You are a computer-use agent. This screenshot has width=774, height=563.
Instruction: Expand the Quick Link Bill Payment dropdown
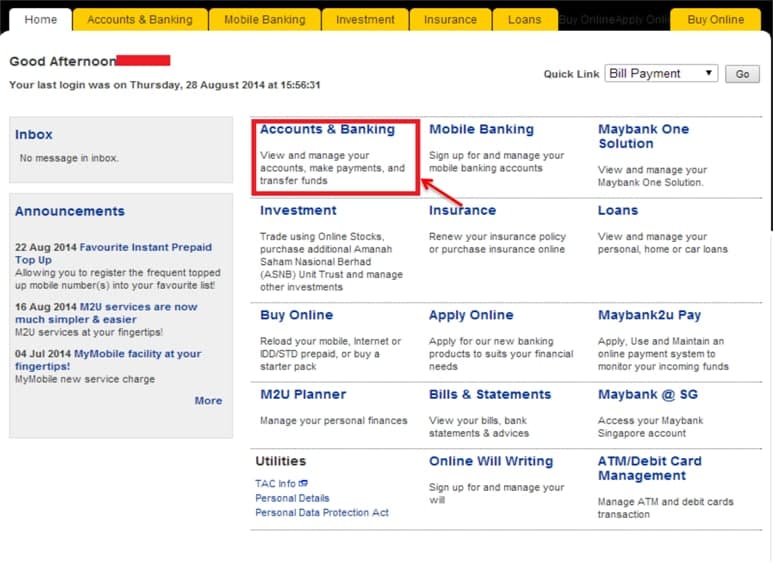(x=661, y=74)
